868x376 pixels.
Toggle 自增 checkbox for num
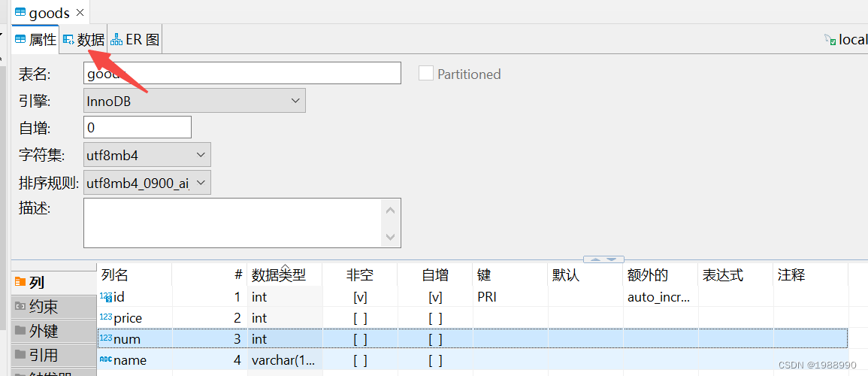(436, 339)
